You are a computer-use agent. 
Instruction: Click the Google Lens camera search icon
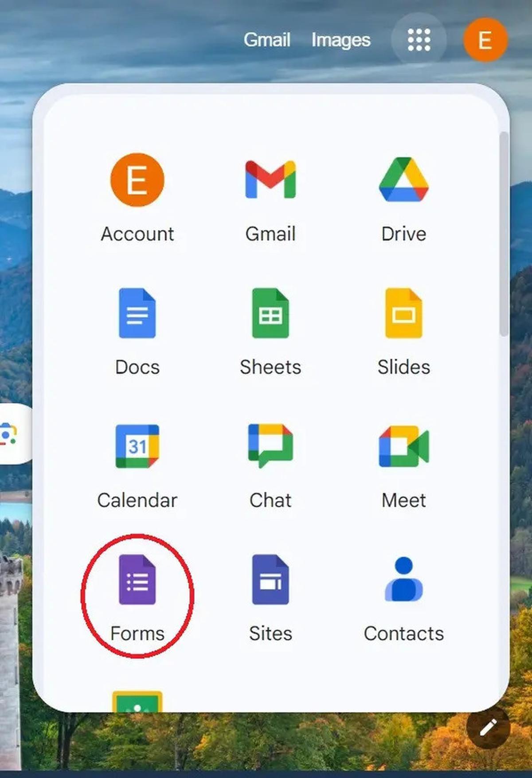(x=8, y=434)
